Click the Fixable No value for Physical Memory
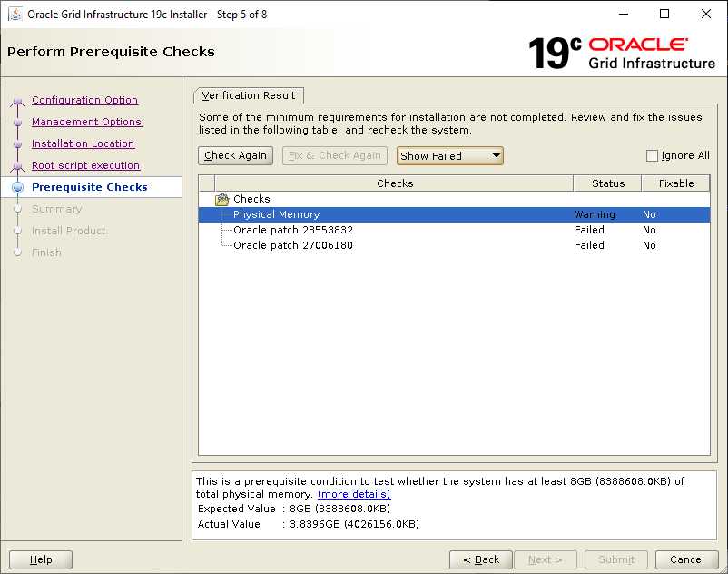This screenshot has height=574, width=728. pyautogui.click(x=649, y=214)
